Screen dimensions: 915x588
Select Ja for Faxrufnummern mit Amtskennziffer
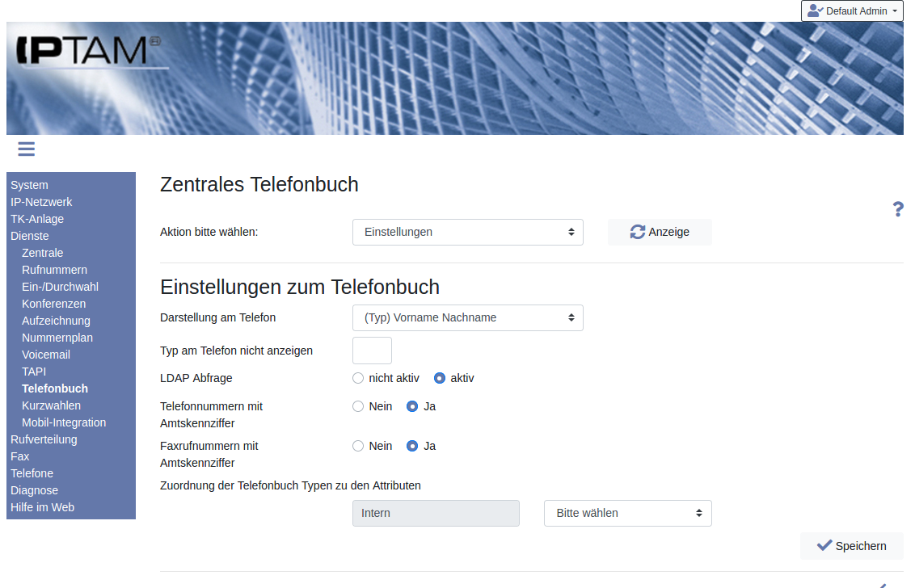[x=412, y=446]
